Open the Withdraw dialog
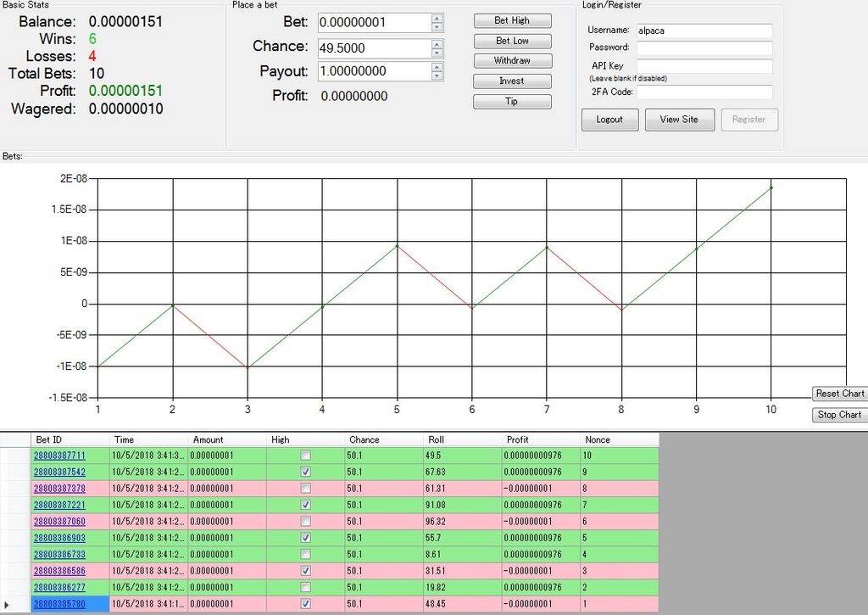This screenshot has width=868, height=615. coord(512,60)
